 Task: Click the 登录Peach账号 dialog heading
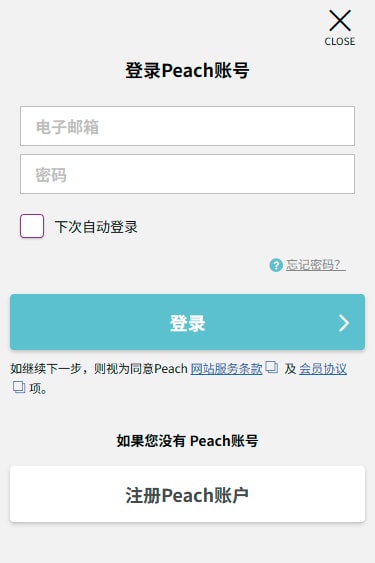click(187, 70)
